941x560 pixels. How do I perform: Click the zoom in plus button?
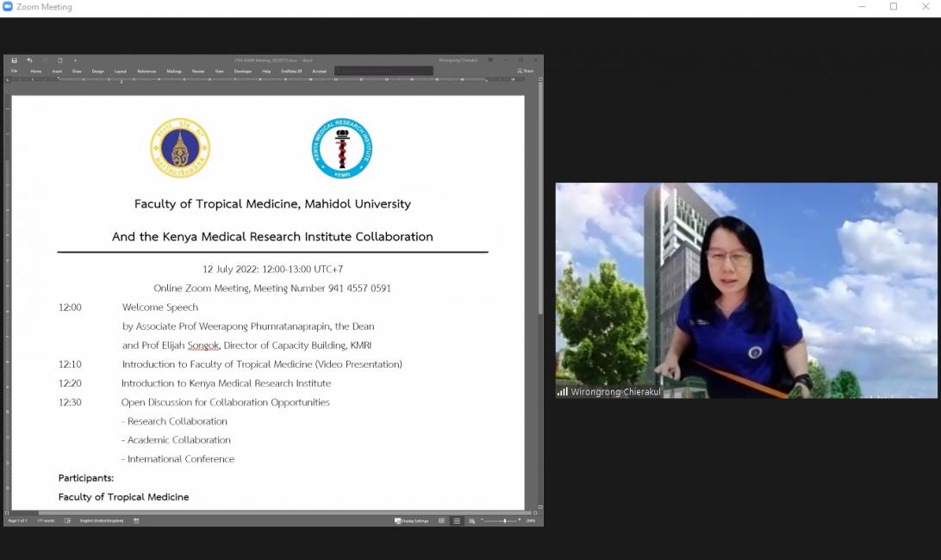pos(519,520)
